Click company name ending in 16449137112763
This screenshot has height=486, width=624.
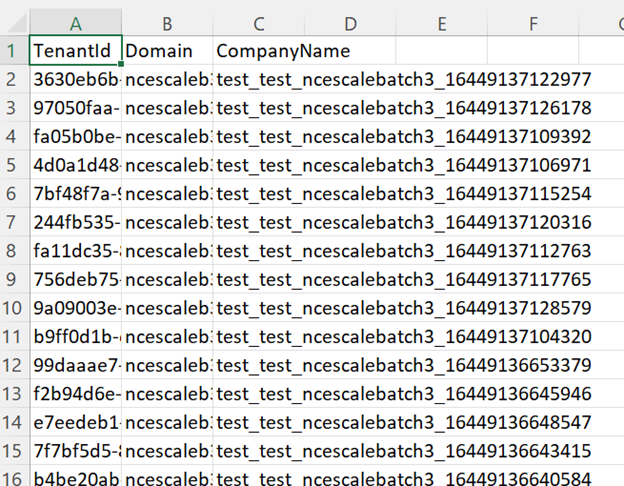click(404, 250)
